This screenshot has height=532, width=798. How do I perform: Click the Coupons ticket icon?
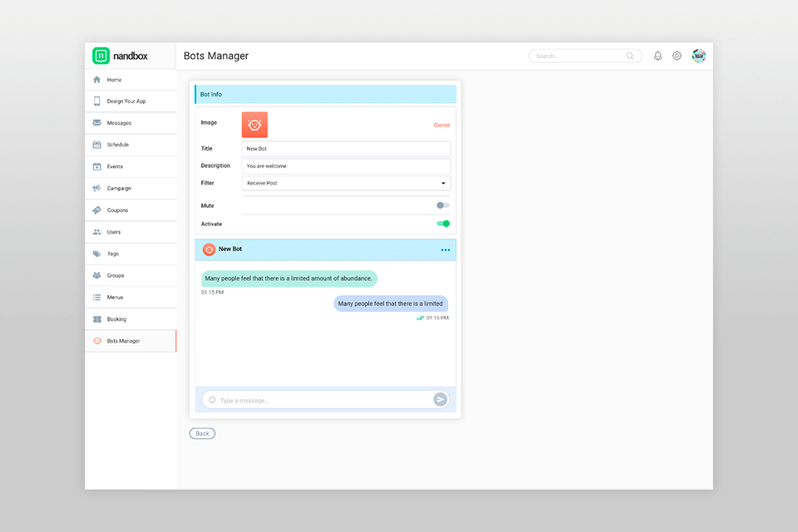[96, 210]
